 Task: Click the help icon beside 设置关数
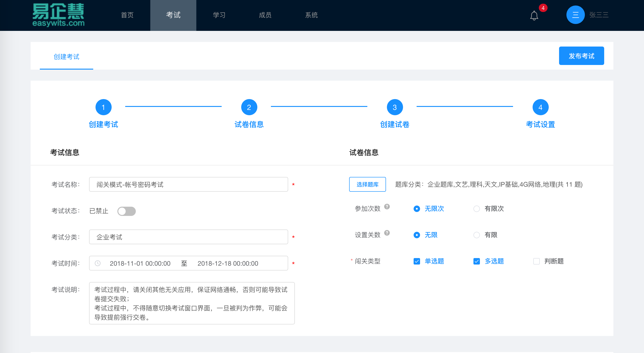[387, 233]
